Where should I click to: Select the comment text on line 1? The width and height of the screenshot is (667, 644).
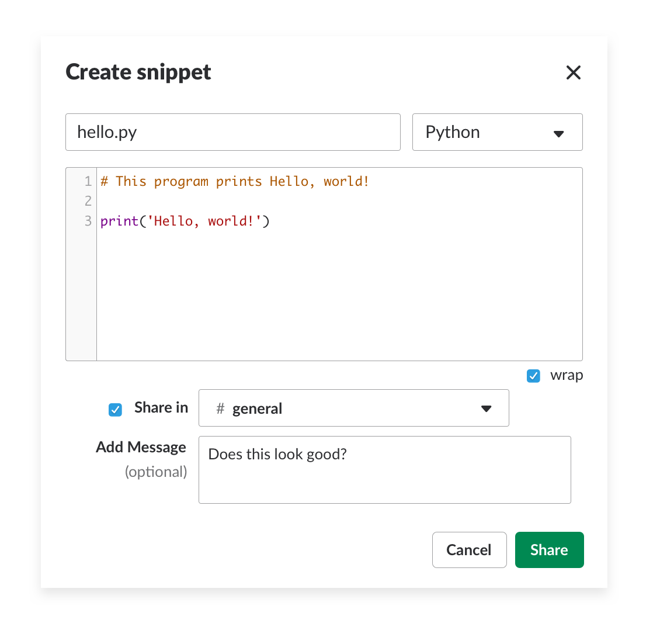pos(234,181)
